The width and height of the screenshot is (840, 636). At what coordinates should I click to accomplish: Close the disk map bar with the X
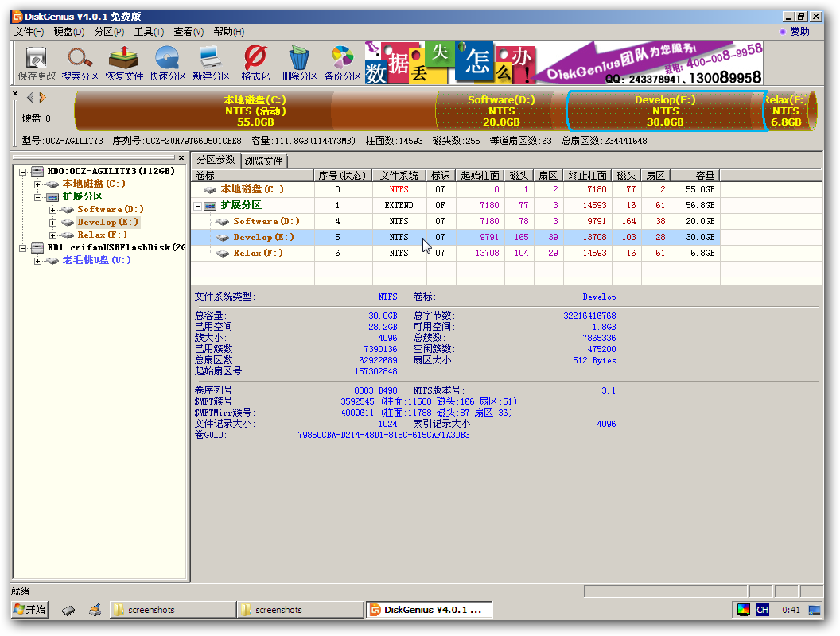coord(15,94)
